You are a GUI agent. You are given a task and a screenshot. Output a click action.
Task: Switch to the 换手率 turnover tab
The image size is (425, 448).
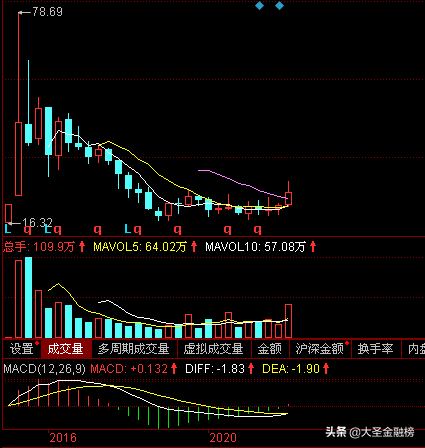coord(376,349)
